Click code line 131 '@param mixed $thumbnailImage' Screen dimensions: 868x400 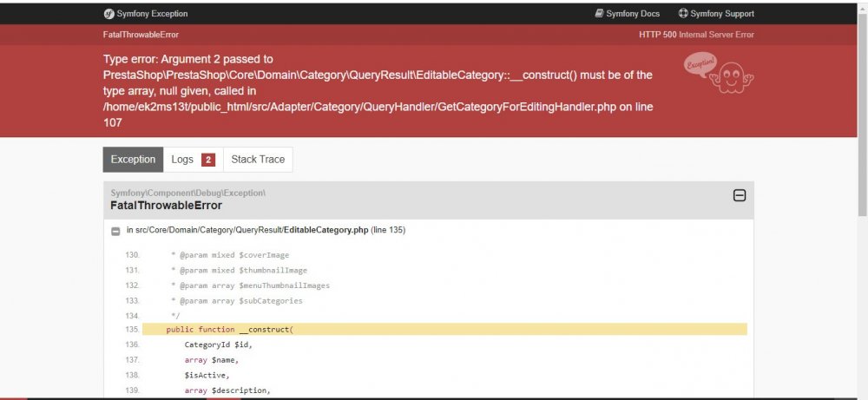[x=240, y=271]
